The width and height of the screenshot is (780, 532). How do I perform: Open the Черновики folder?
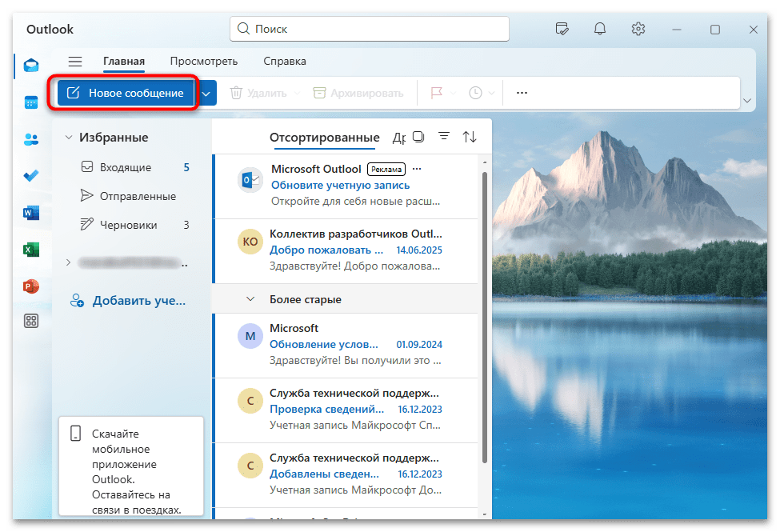click(134, 225)
